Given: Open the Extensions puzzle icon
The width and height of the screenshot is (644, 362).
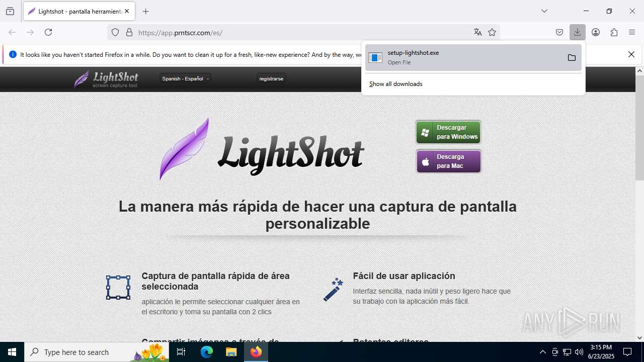Looking at the screenshot, I should [614, 32].
